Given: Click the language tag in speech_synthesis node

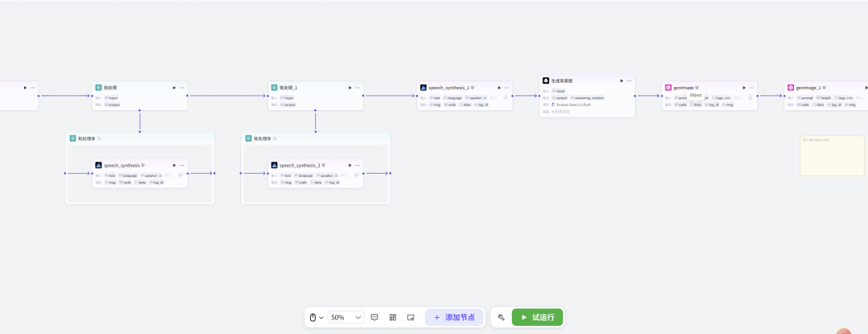Looking at the screenshot, I should click(x=127, y=175).
